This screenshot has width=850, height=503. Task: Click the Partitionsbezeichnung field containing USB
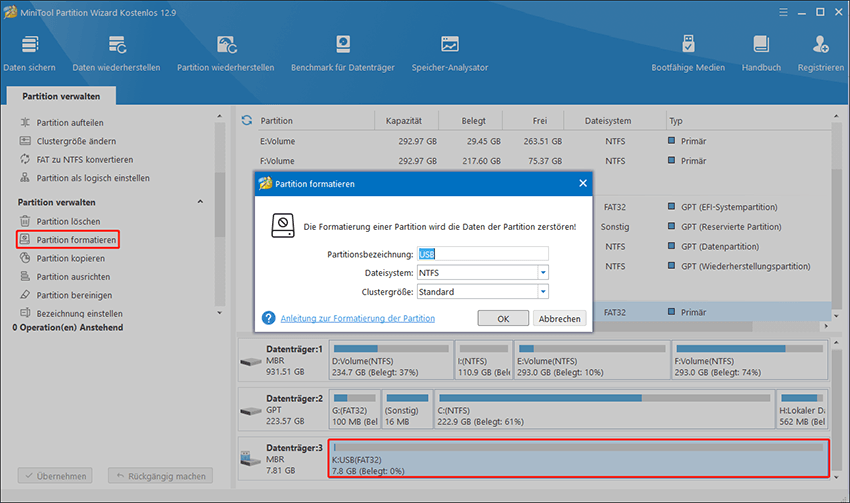[x=482, y=254]
